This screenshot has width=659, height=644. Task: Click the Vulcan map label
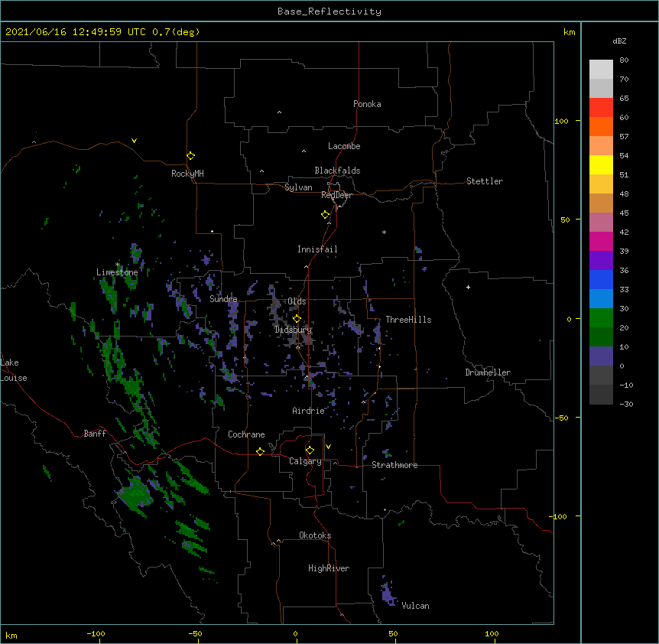415,606
